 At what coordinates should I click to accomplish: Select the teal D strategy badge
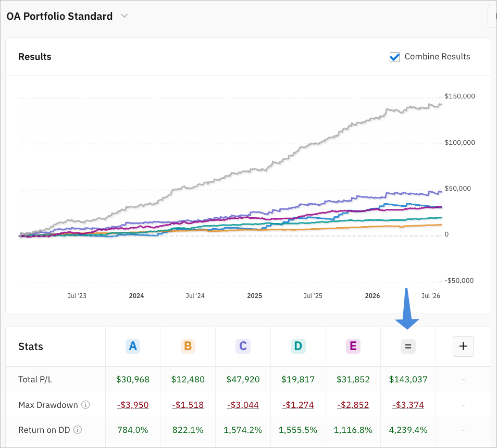(x=298, y=346)
